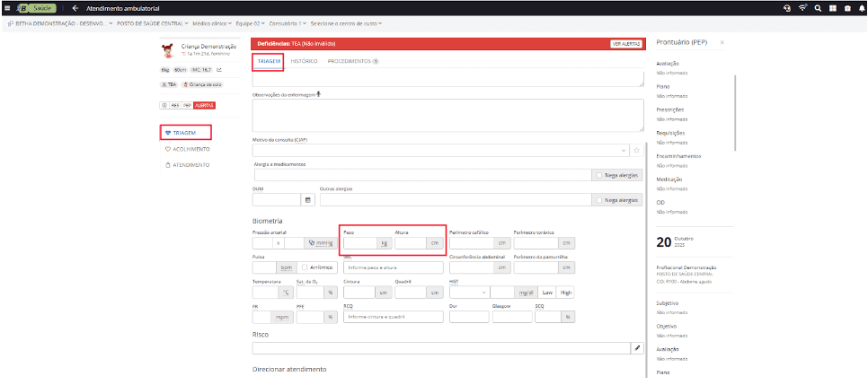
Task: Click the back arrow beside Atendimento ambulatorial
Action: coord(75,7)
